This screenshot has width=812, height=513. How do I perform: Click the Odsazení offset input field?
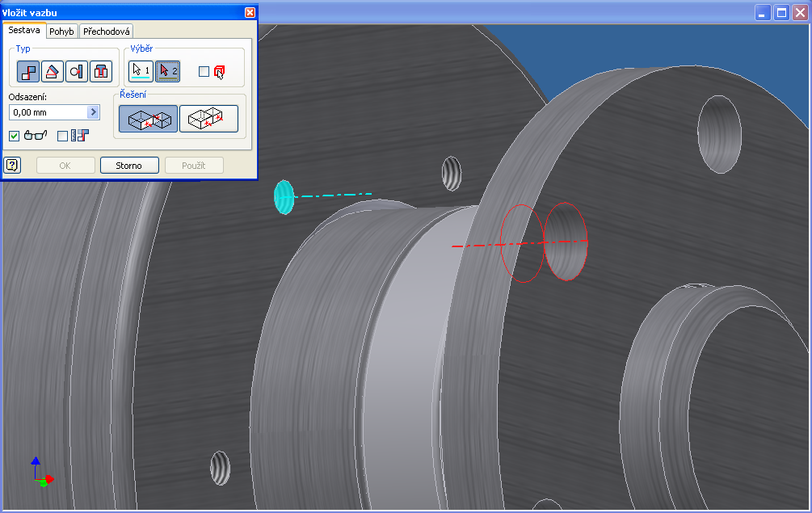click(47, 112)
